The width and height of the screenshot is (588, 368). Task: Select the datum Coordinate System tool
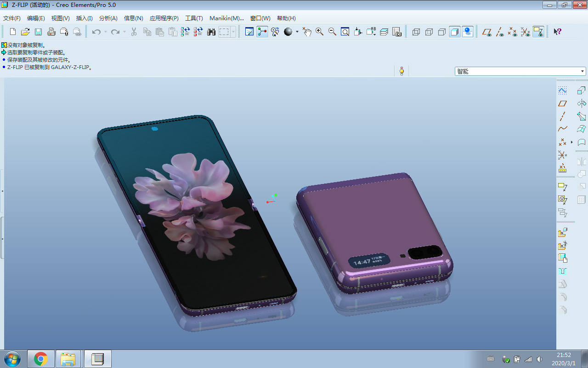click(562, 155)
